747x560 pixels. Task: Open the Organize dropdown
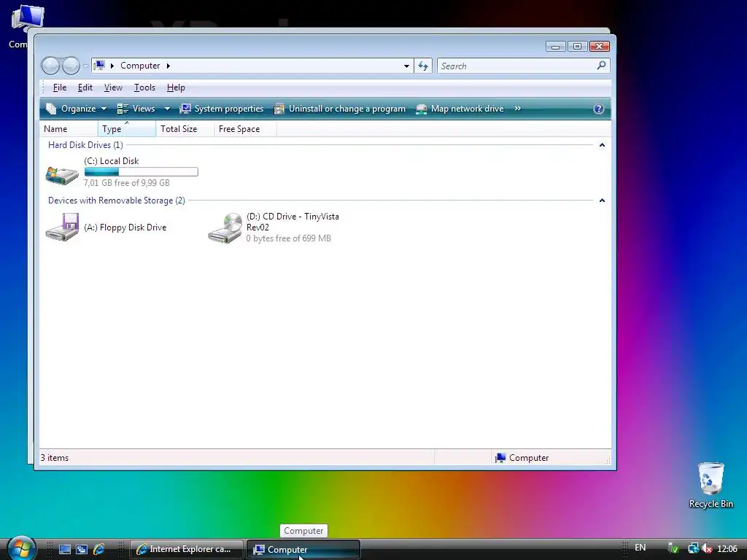tap(76, 109)
